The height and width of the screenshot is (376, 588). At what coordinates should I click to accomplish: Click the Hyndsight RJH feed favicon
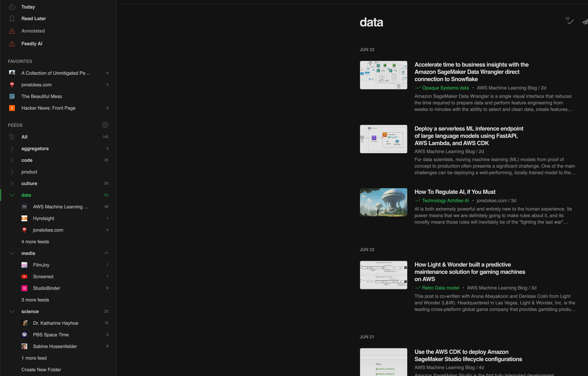[24, 218]
